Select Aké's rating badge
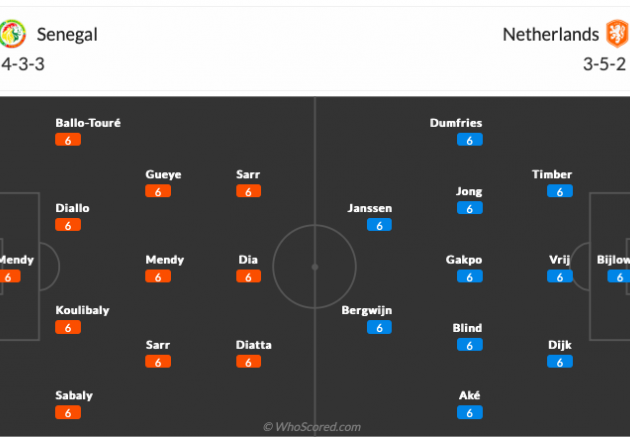The width and height of the screenshot is (630, 437). click(470, 412)
